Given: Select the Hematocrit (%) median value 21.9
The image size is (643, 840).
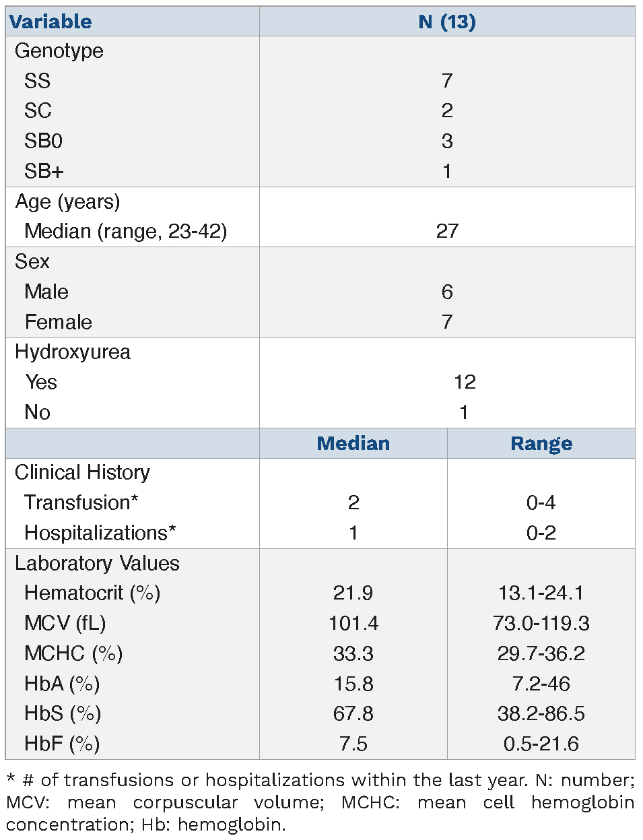Looking at the screenshot, I should click(x=353, y=593).
